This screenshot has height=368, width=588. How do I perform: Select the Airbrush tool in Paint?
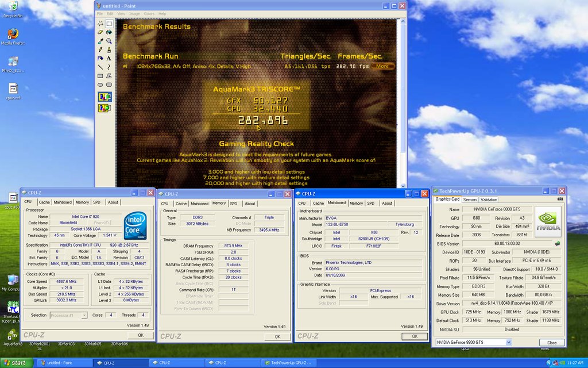100,58
